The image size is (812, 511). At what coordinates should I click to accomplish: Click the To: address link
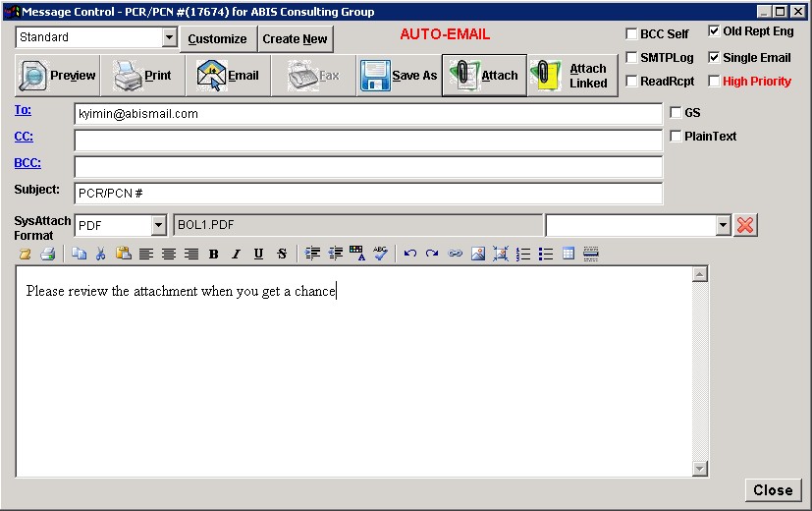point(23,111)
